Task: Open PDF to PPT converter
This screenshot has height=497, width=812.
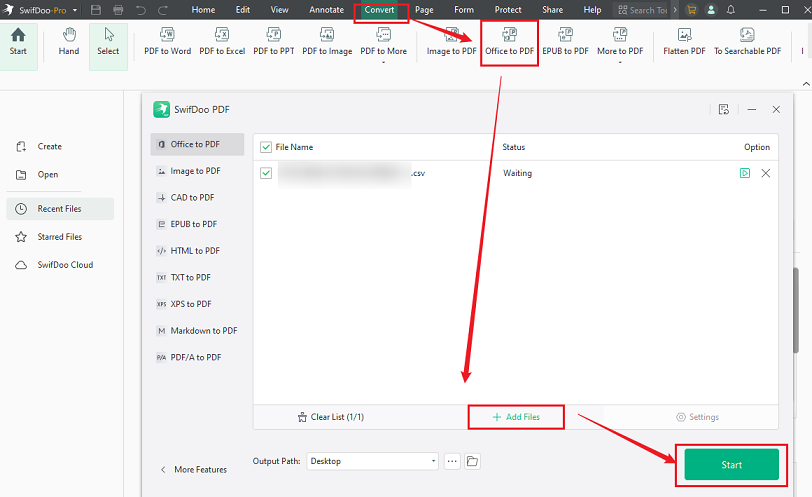Action: pos(273,42)
